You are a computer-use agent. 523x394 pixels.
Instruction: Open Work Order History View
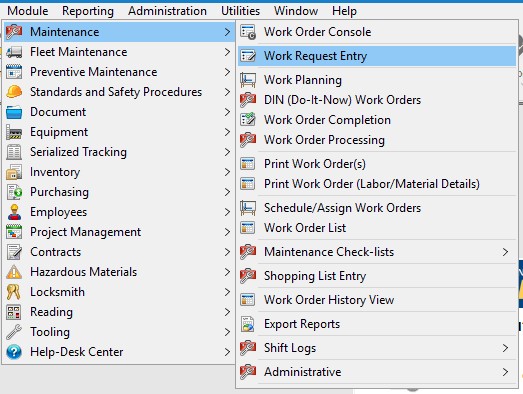click(x=377, y=300)
